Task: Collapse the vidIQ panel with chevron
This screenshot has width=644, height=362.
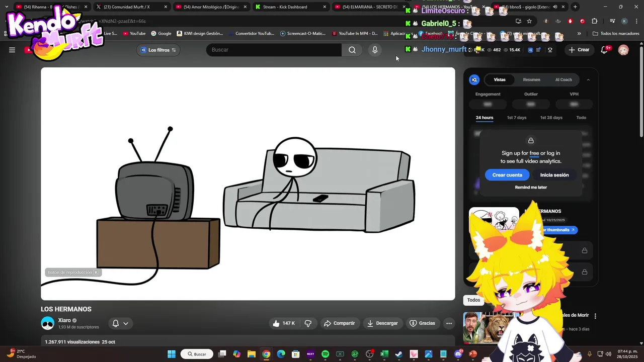Action: (588, 79)
